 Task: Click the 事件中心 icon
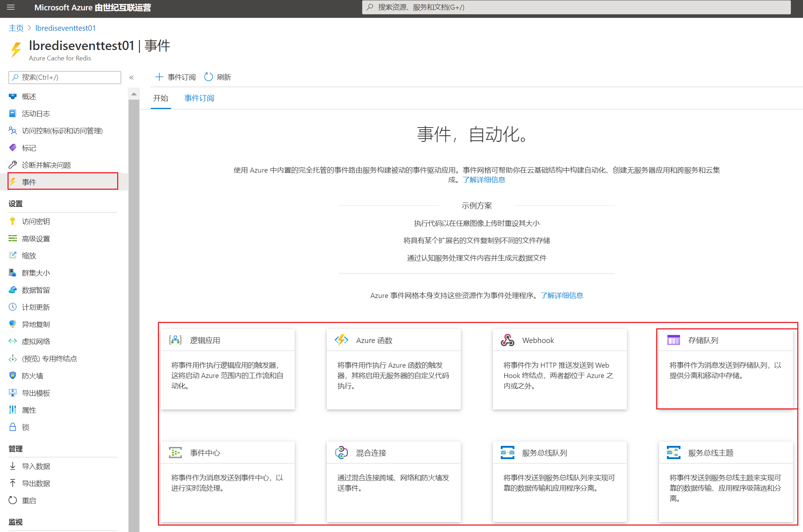pyautogui.click(x=175, y=453)
